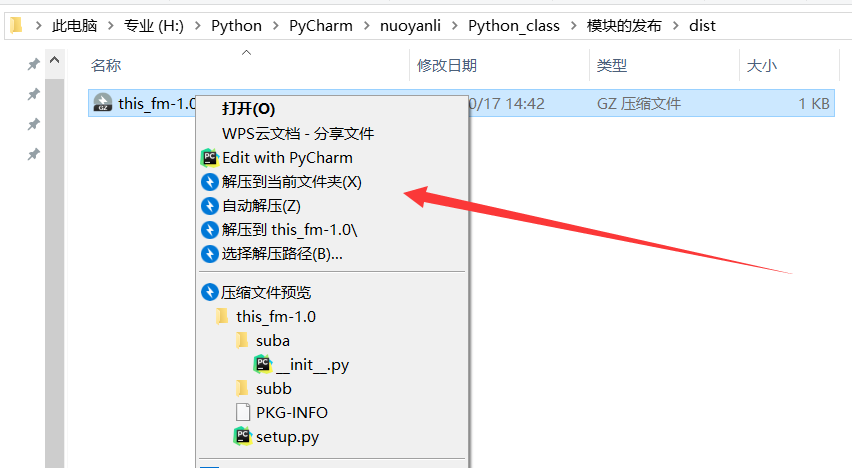The height and width of the screenshot is (468, 852).
Task: Navigate to 此电脑 in address bar
Action: pyautogui.click(x=74, y=26)
